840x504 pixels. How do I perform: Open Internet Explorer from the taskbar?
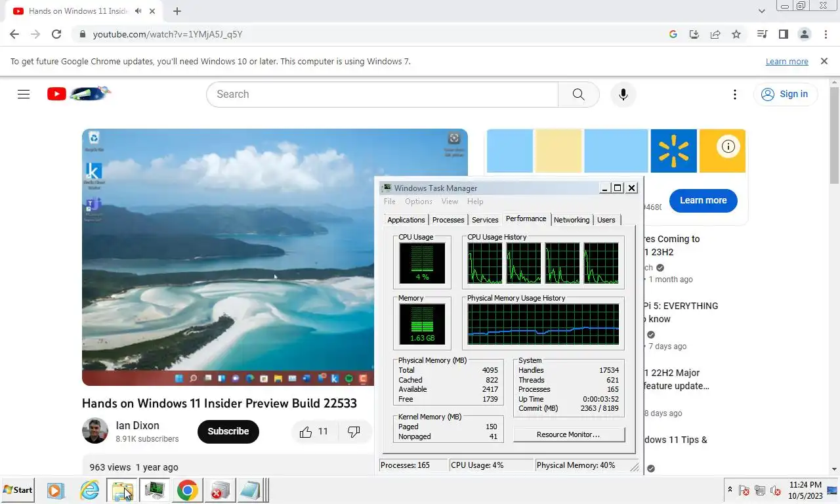click(x=89, y=490)
